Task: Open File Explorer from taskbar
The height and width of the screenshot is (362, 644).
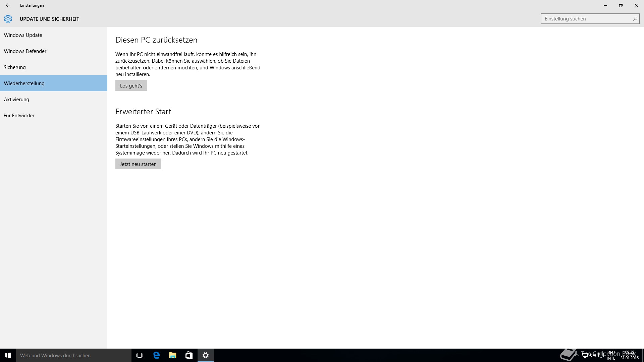Action: coord(173,355)
